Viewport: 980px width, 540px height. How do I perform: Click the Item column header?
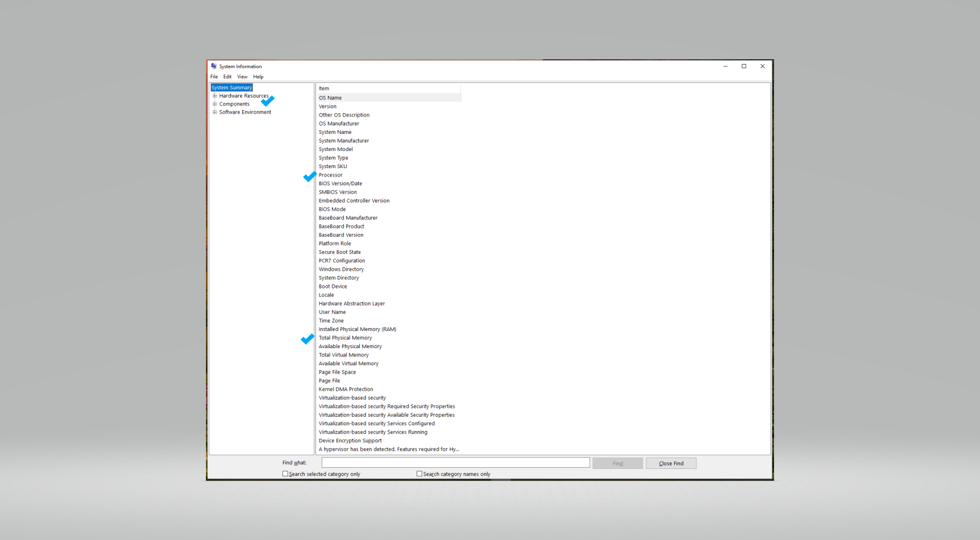[389, 88]
